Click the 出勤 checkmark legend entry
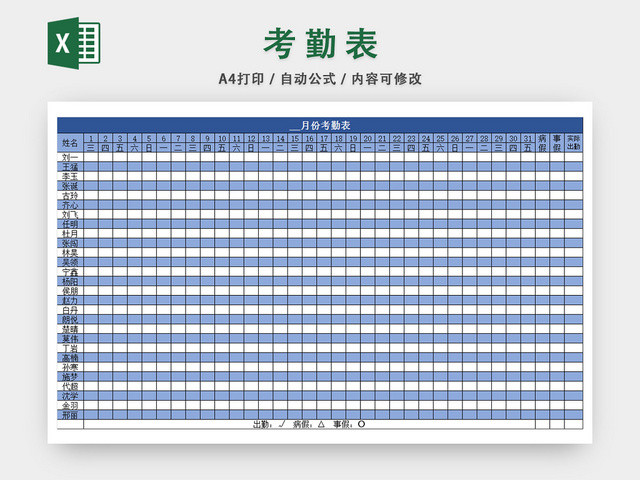Viewport: 640px width, 480px height. pos(269,424)
